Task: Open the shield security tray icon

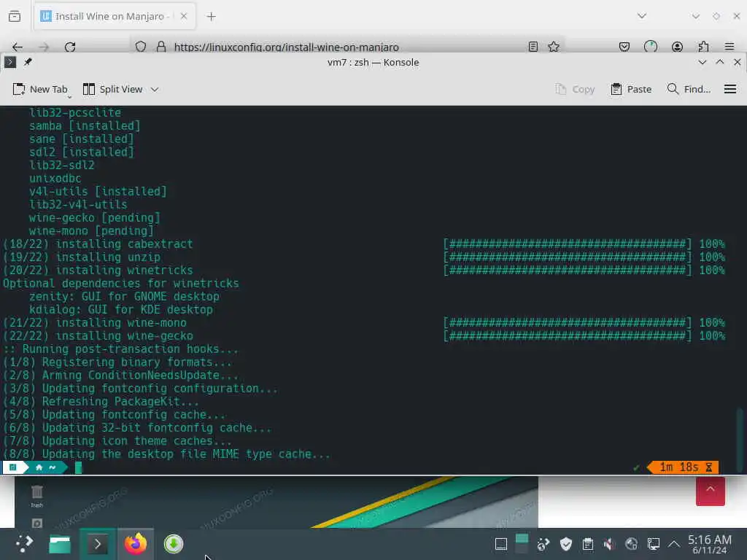Action: [565, 544]
